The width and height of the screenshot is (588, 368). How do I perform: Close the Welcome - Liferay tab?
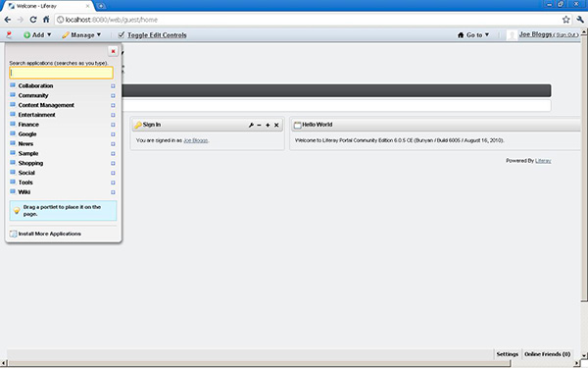(88, 6)
